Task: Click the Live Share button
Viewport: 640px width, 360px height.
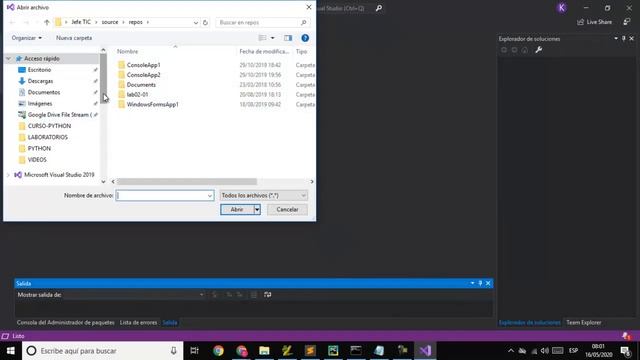Action: point(595,22)
